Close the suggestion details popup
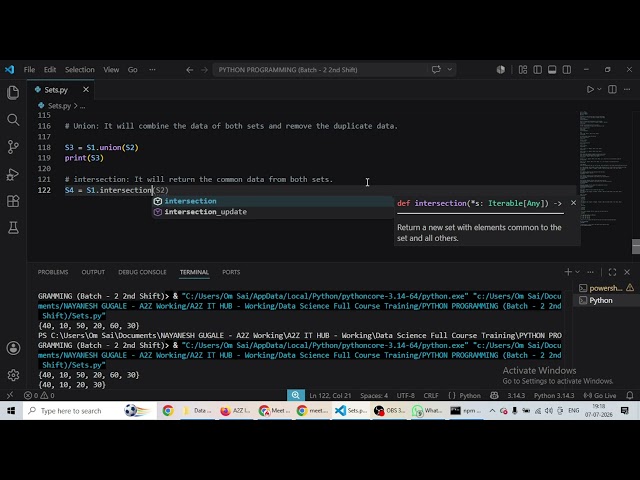 [x=573, y=203]
